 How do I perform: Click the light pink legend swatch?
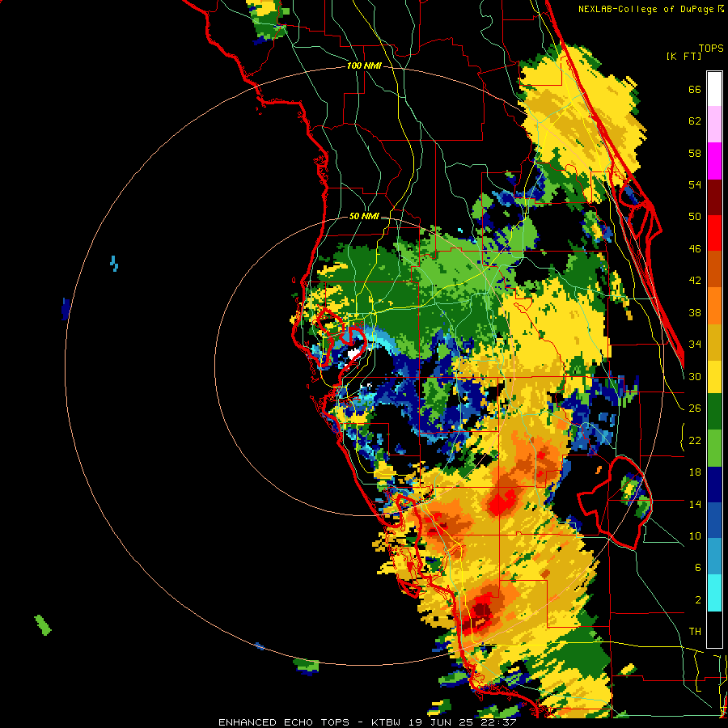click(x=714, y=124)
